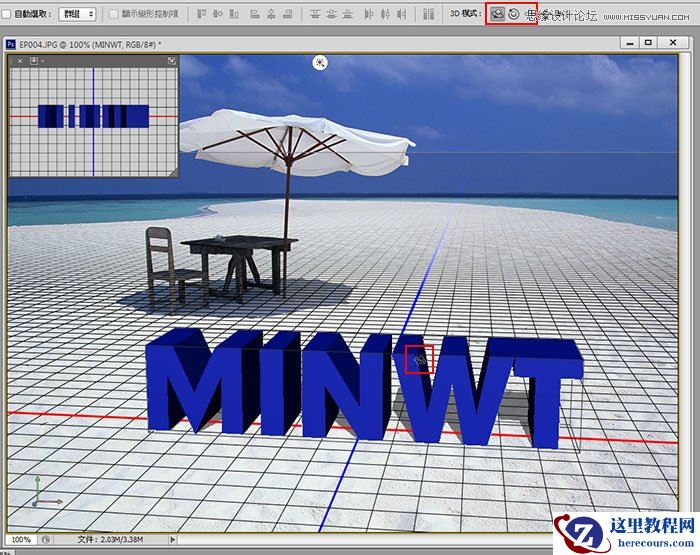Minimize the EP004.JPG document window

pyautogui.click(x=630, y=43)
